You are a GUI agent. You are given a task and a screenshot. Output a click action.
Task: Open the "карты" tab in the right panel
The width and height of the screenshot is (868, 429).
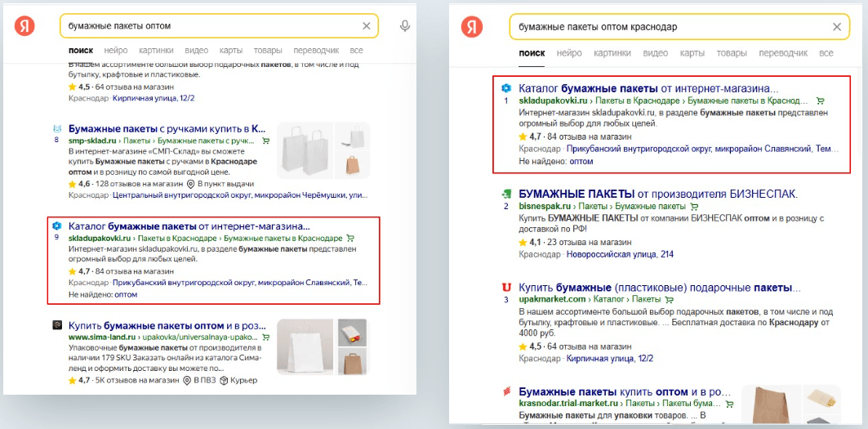pos(692,53)
